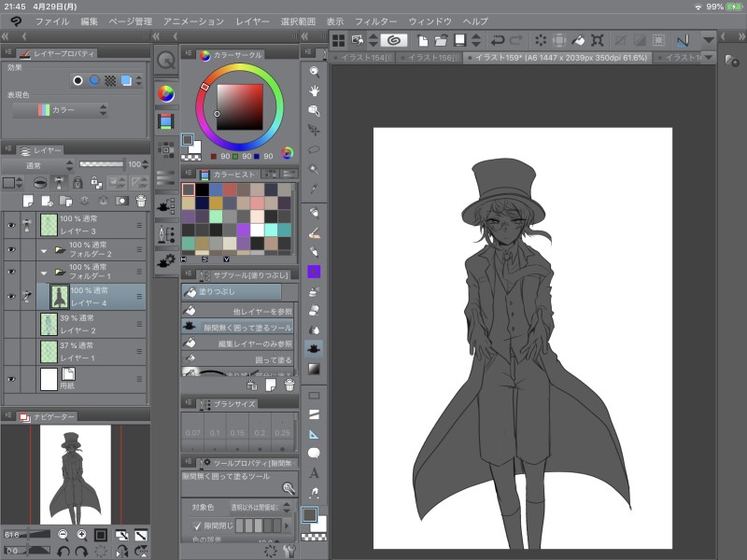This screenshot has height=560, width=747.
Task: Hide レイヤー 3 using its eye icon
Action: click(x=11, y=225)
